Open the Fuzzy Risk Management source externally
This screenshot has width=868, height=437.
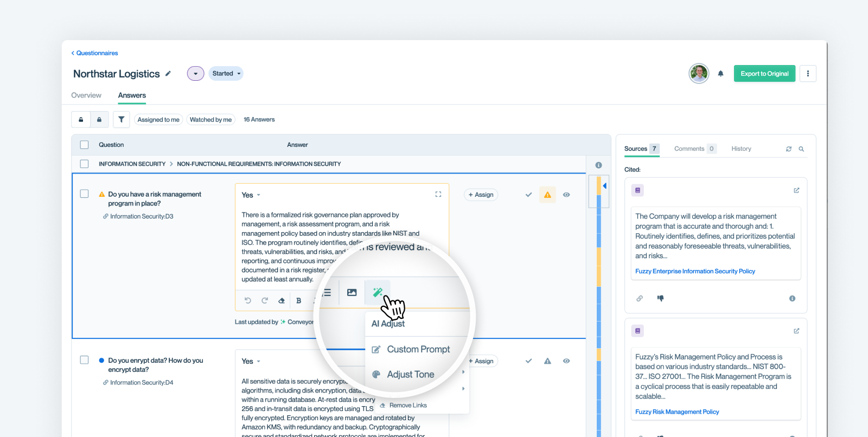796,331
